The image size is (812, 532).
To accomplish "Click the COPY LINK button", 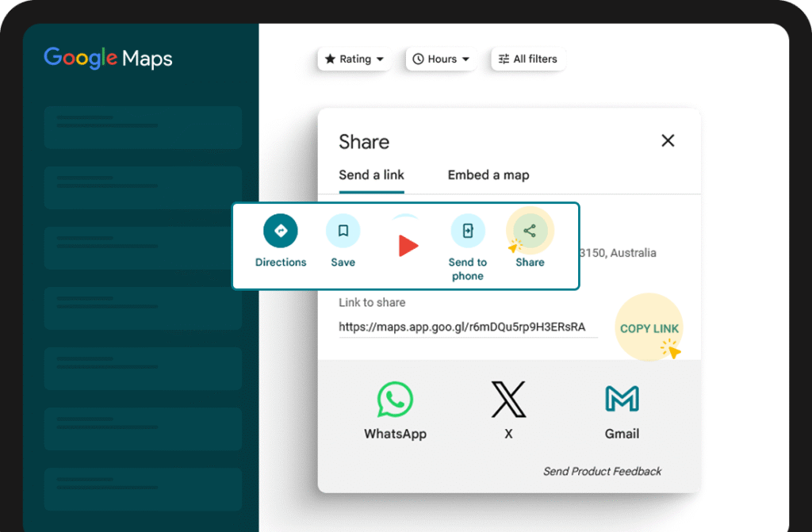I will coord(649,328).
